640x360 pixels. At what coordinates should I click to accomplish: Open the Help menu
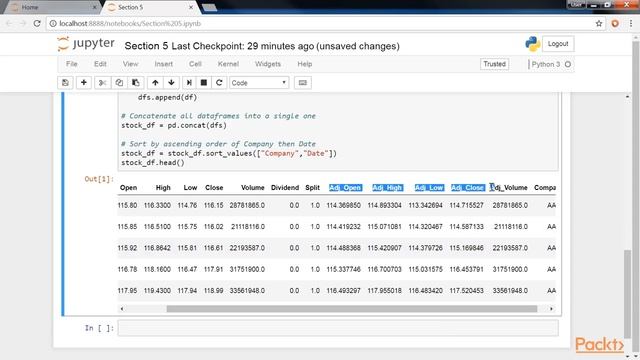[304, 64]
